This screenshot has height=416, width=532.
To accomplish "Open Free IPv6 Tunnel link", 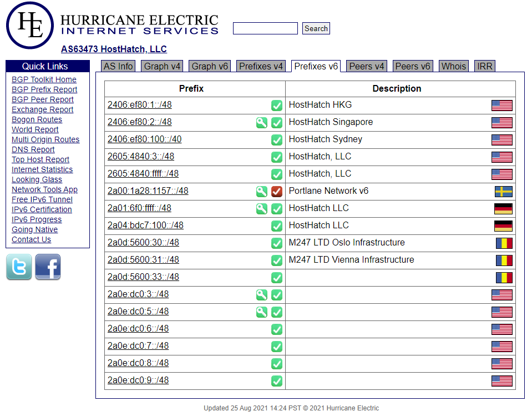I will click(42, 200).
